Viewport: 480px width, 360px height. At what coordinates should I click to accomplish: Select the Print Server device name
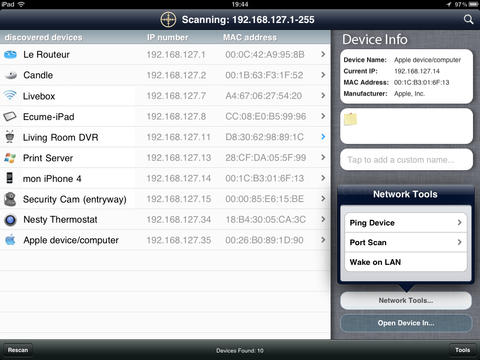48,158
